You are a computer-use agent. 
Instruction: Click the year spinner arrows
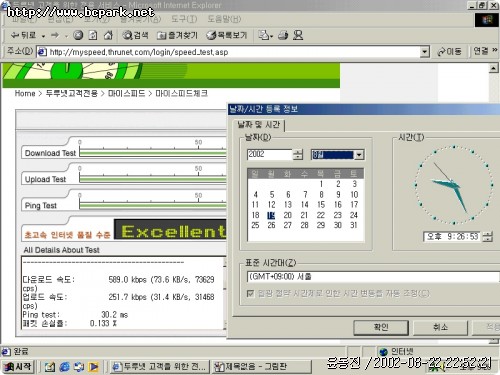[298, 154]
